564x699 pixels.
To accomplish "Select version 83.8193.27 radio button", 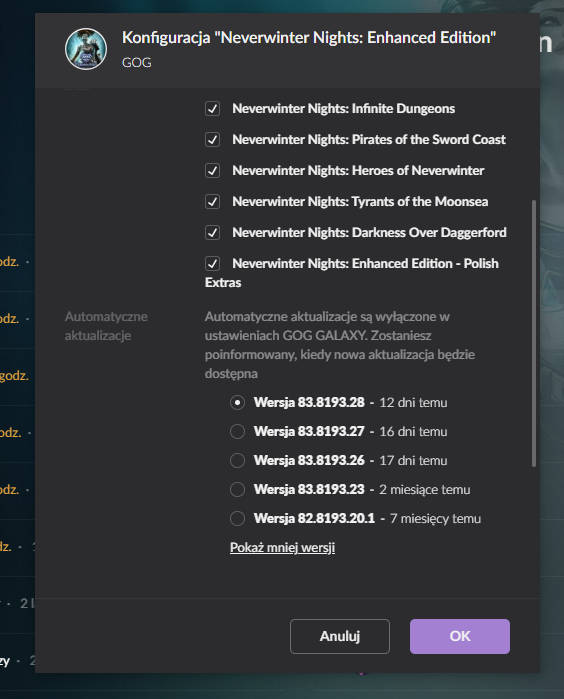I will pyautogui.click(x=237, y=432).
